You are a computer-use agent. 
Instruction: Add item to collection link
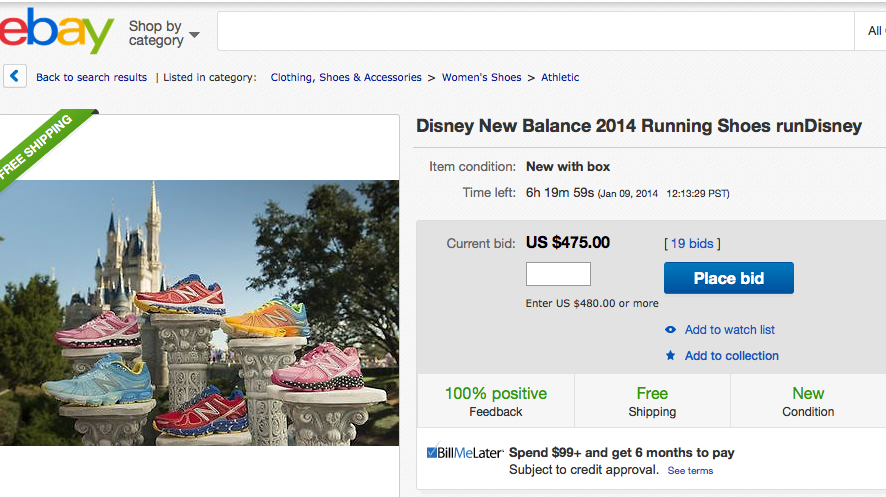(x=732, y=356)
